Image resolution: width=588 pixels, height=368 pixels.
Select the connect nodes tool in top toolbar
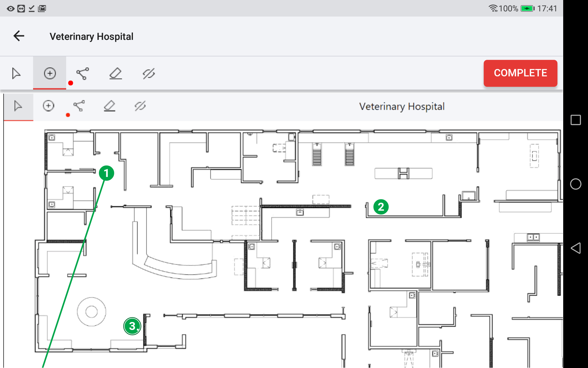[83, 74]
